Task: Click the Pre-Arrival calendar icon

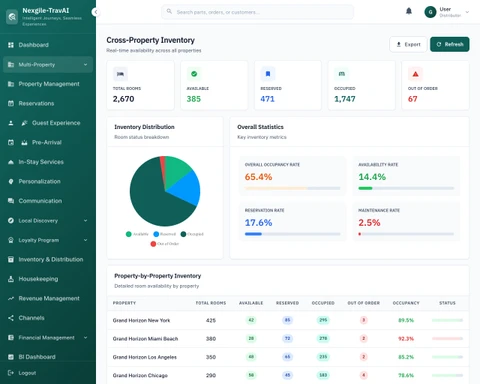Action: tap(11, 142)
